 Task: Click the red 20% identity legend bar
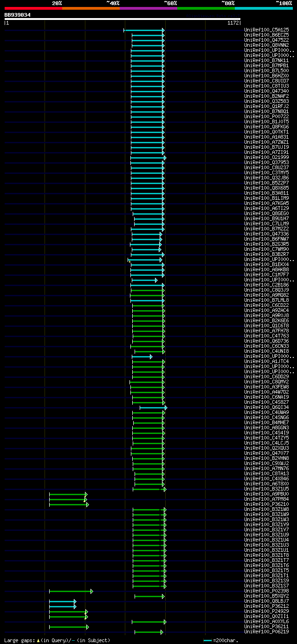click(x=33, y=8)
